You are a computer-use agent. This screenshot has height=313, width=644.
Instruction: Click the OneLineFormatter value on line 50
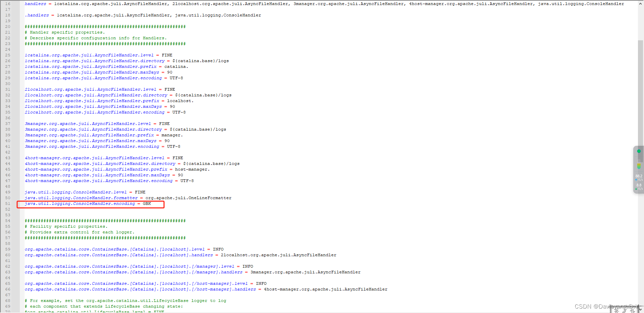[x=189, y=198]
